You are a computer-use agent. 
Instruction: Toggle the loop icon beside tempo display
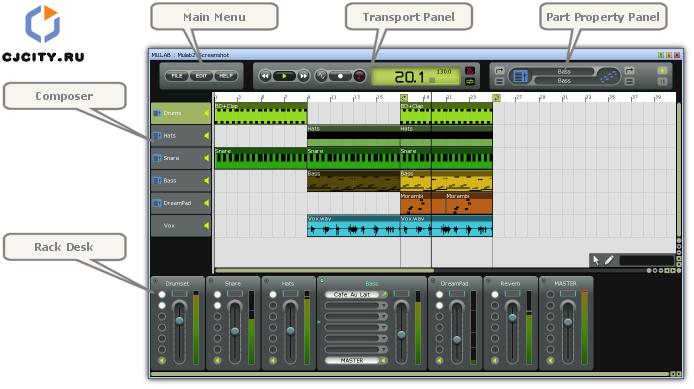coord(470,81)
